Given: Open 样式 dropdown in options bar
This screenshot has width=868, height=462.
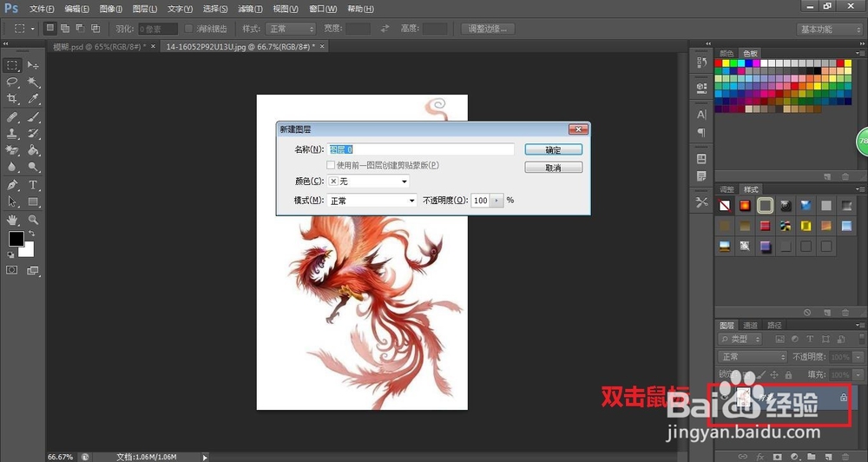Looking at the screenshot, I should click(291, 29).
